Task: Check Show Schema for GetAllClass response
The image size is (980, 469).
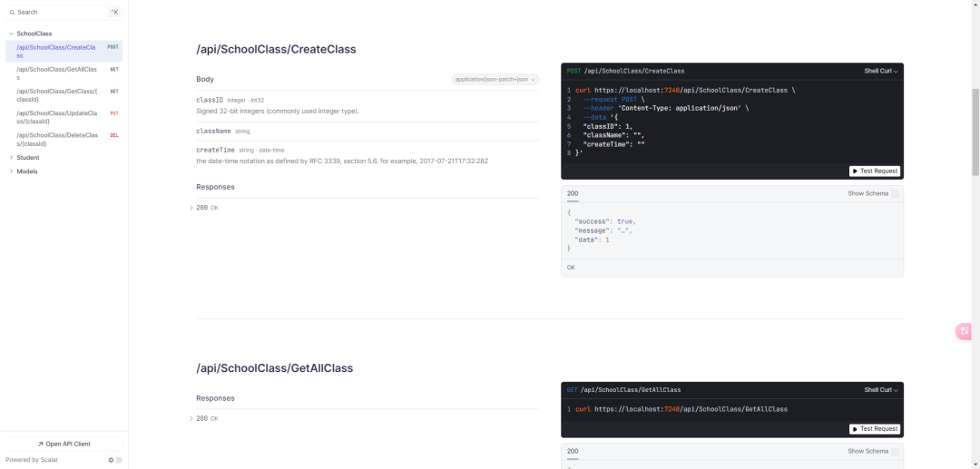Action: tap(895, 451)
